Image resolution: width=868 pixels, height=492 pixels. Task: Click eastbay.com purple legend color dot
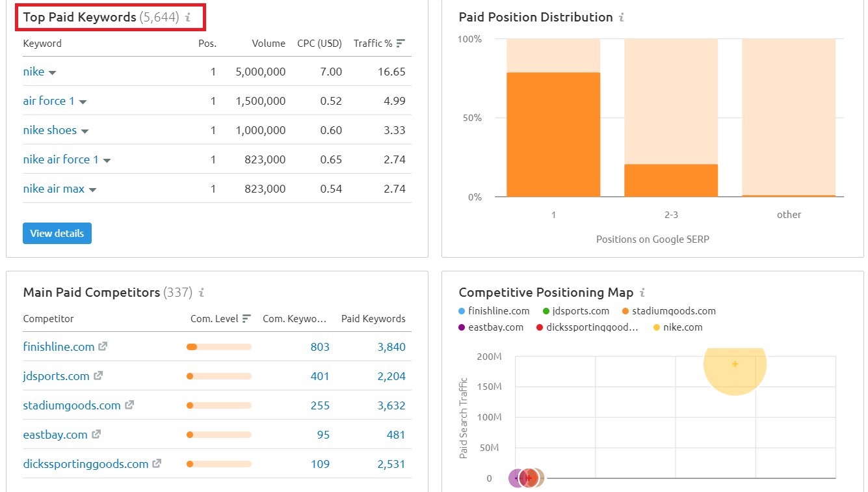pos(462,327)
